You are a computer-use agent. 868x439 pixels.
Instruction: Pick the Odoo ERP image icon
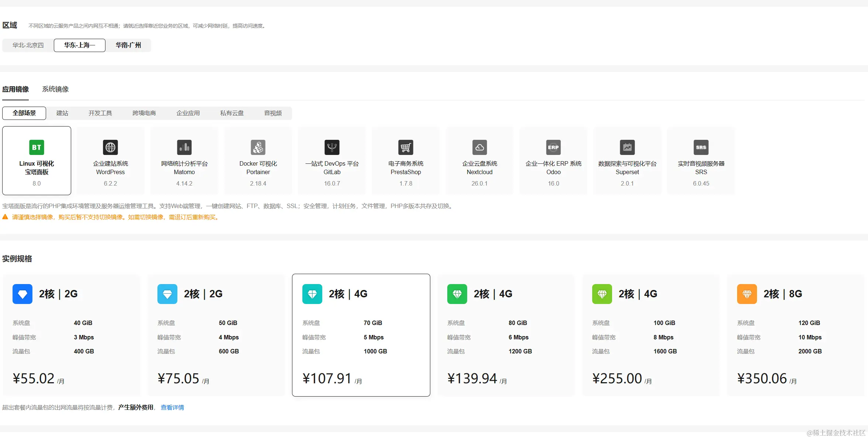553,148
